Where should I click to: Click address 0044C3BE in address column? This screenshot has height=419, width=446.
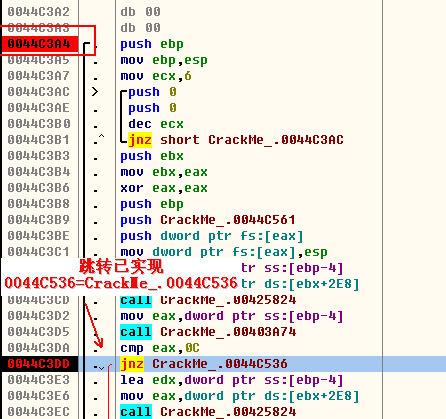pos(39,236)
